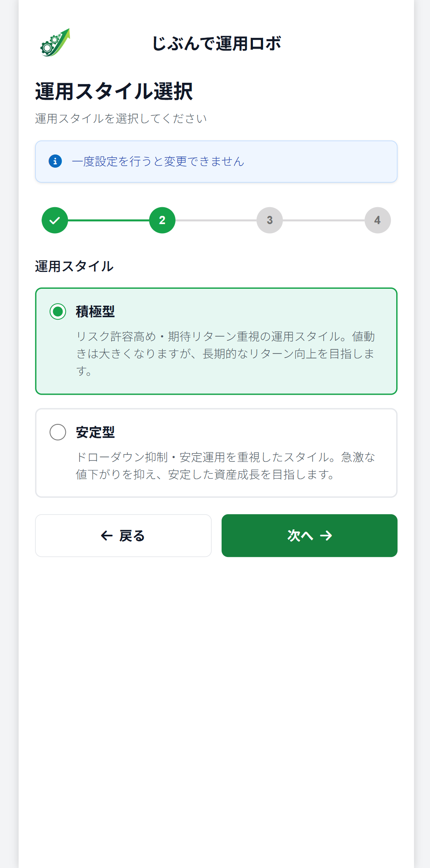This screenshot has height=868, width=430.
Task: Click the 積極型 label heading
Action: click(95, 311)
